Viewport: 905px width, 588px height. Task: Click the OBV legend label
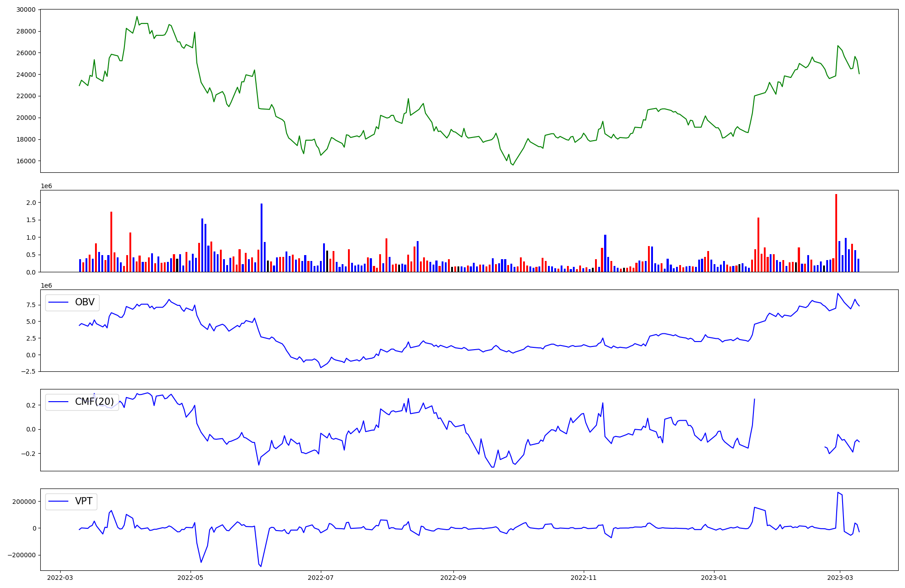coord(85,302)
